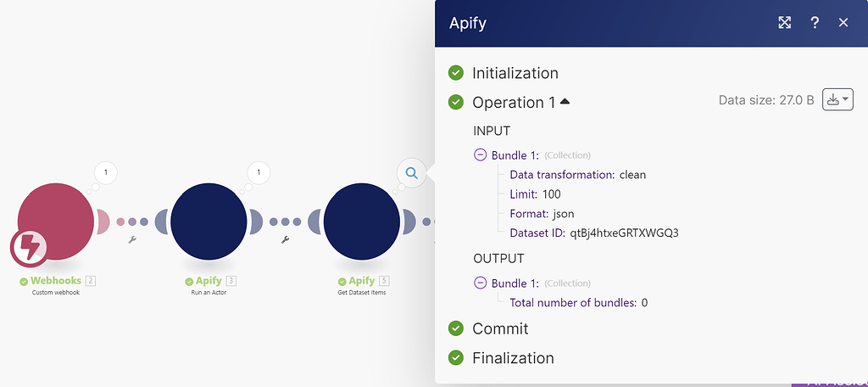Select the Finalization step
The width and height of the screenshot is (868, 387).
(513, 358)
